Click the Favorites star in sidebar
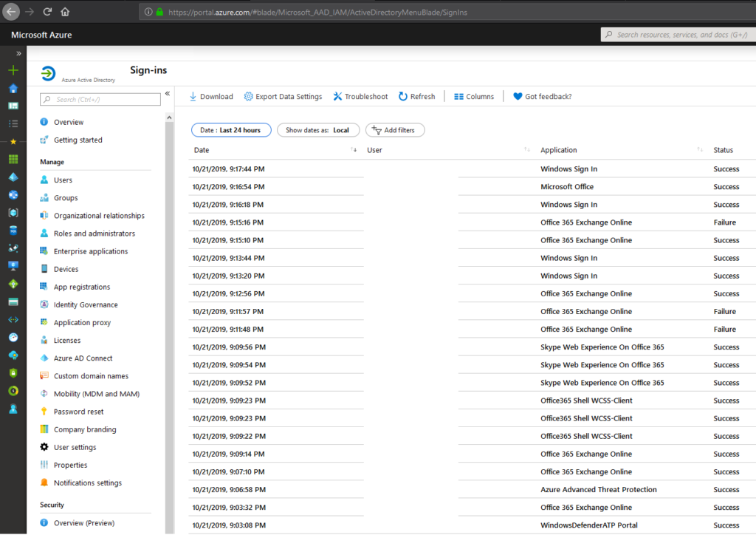Image resolution: width=756 pixels, height=535 pixels. pos(13,141)
